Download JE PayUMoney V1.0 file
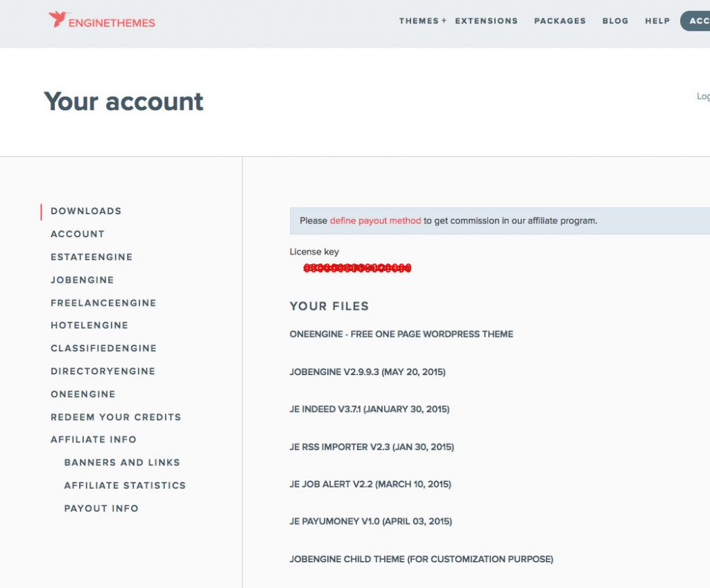Viewport: 710px width, 588px height. (x=371, y=521)
